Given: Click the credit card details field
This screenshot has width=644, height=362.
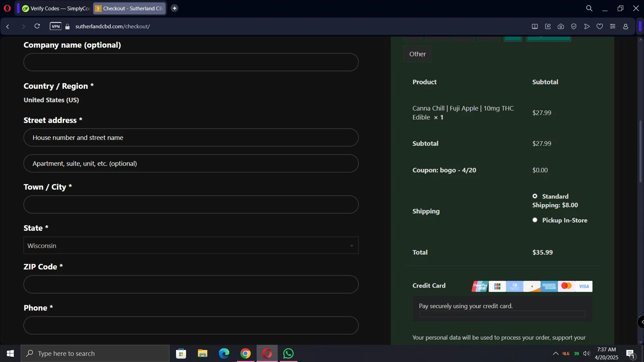Looking at the screenshot, I should 502,314.
